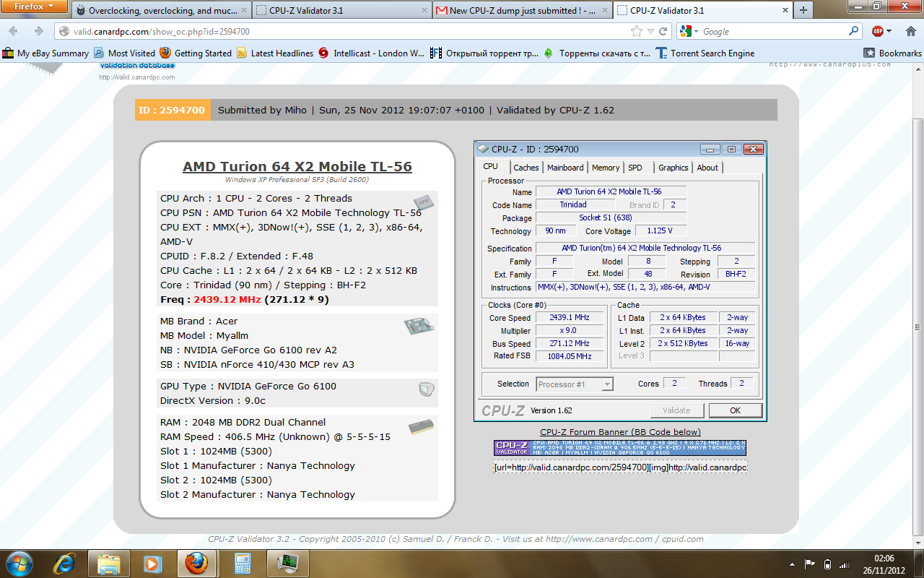Select the Caches tab in CPU-Z image

pyautogui.click(x=526, y=168)
